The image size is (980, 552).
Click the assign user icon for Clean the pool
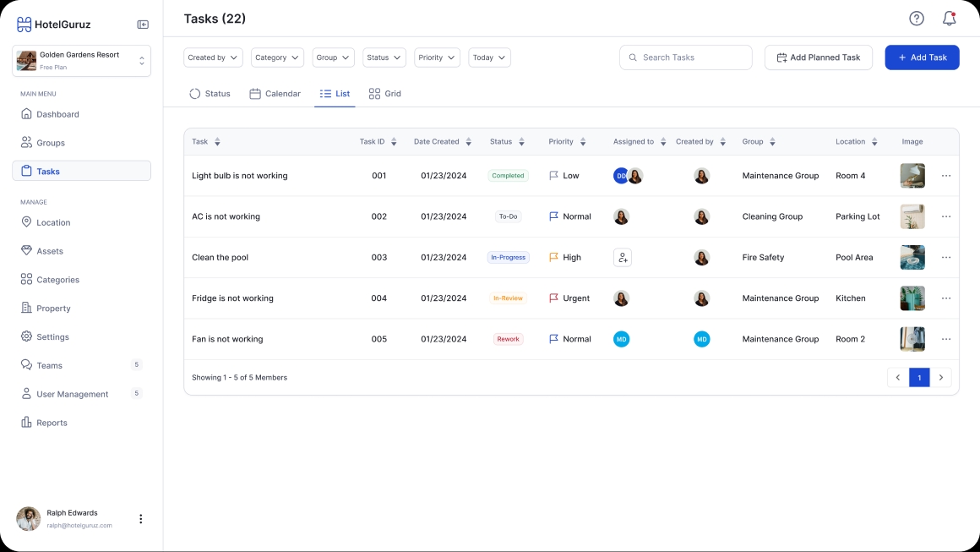(623, 258)
